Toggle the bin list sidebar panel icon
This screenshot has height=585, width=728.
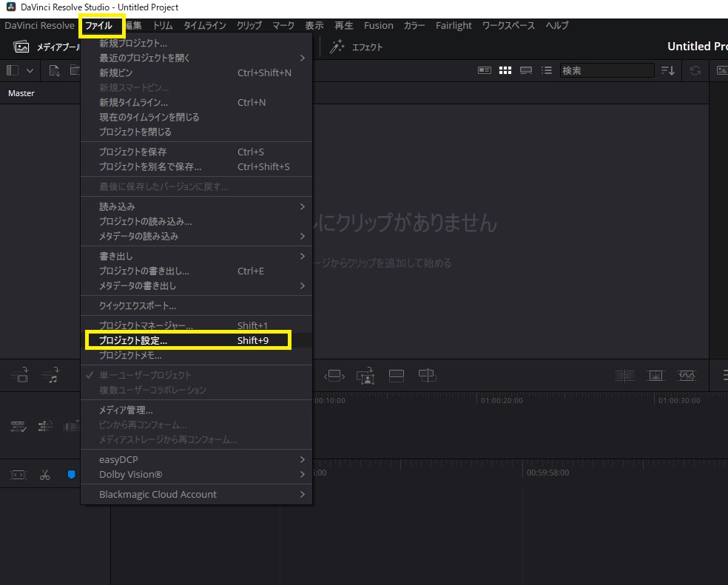(x=13, y=70)
